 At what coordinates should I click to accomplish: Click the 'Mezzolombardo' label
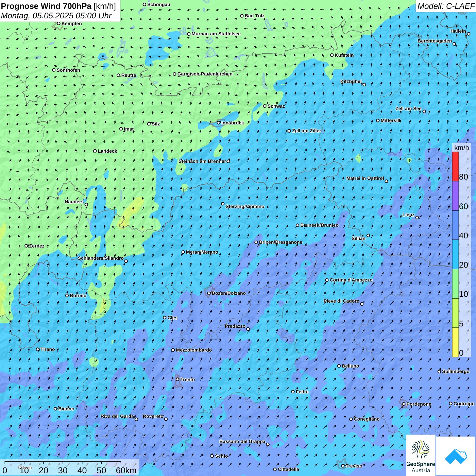[194, 350]
